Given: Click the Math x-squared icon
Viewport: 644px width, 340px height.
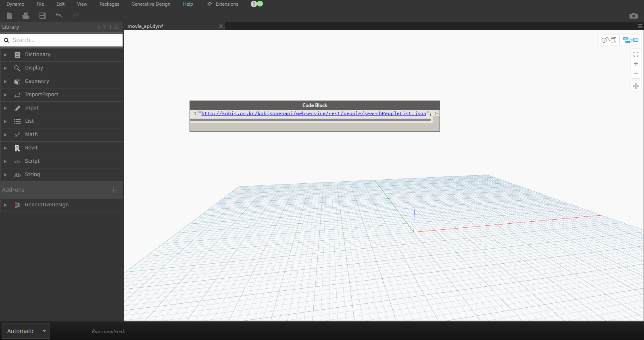Looking at the screenshot, I should click(17, 135).
